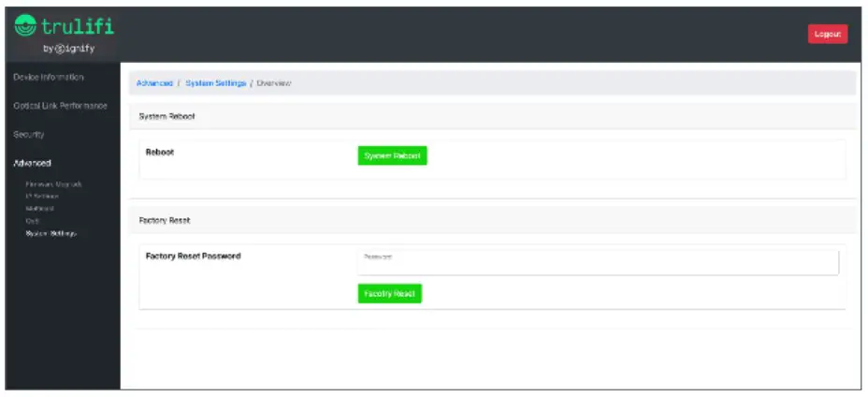Viewport: 868px width, 397px height.
Task: Open Firmware Upgrade submenu item
Action: point(53,184)
